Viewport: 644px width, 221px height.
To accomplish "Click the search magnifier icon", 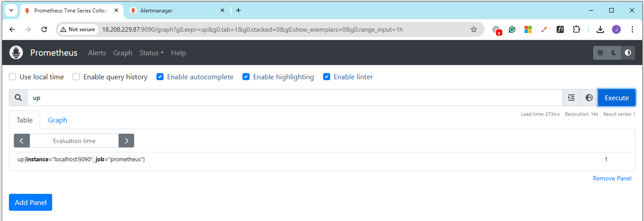I will coord(18,98).
